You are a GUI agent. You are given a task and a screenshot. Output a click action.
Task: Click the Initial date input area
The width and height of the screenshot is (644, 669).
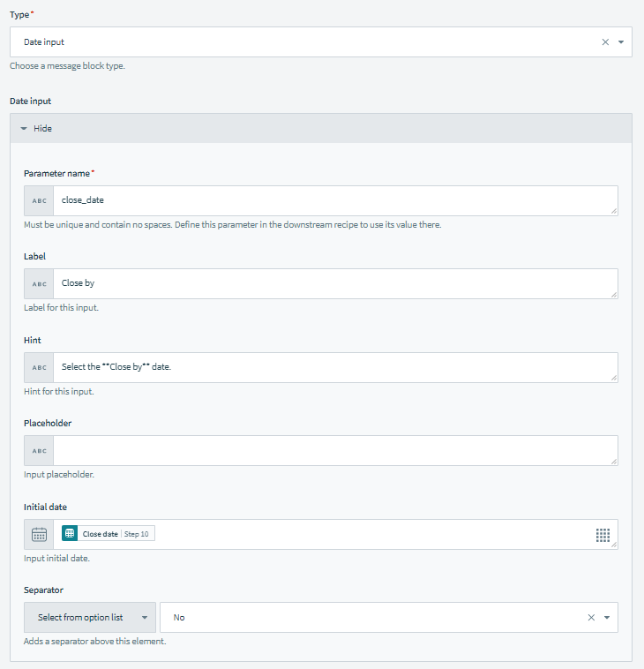click(x=371, y=534)
